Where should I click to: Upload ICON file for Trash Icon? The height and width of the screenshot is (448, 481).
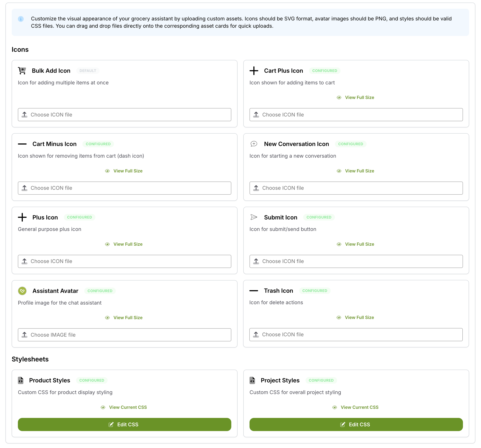pyautogui.click(x=356, y=334)
